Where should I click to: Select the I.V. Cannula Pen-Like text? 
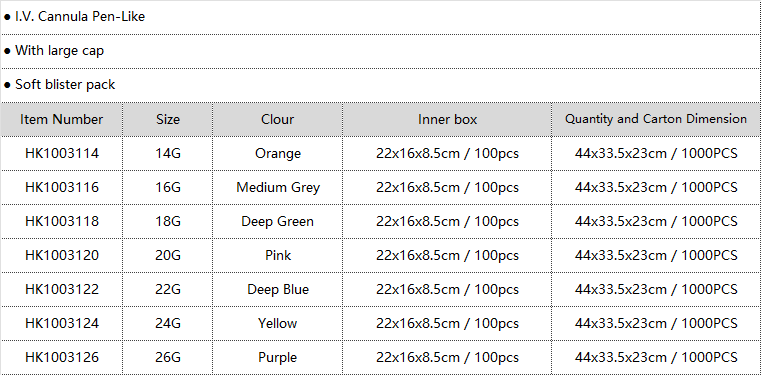[x=80, y=16]
